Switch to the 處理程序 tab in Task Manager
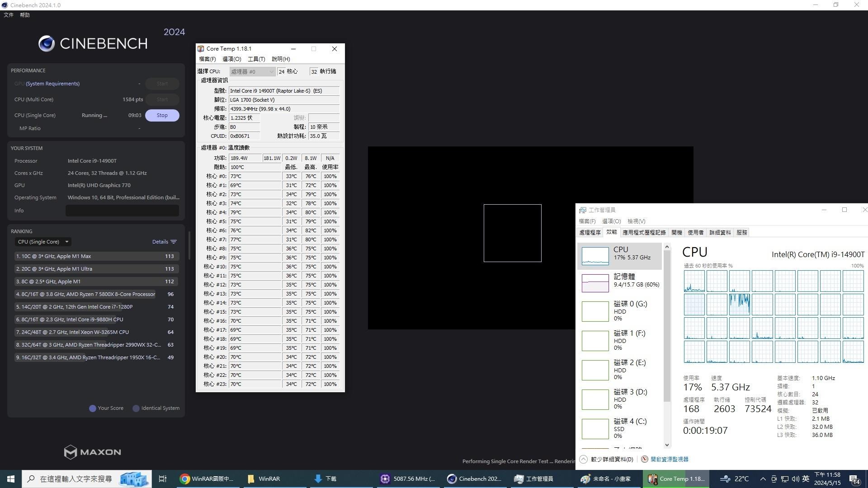Viewport: 868px width, 488px height. click(590, 232)
